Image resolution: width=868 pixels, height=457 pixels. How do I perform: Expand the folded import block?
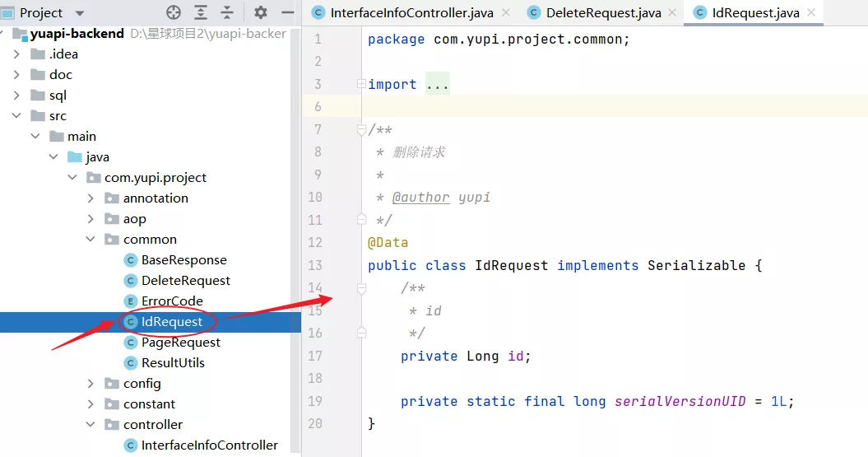[x=361, y=84]
